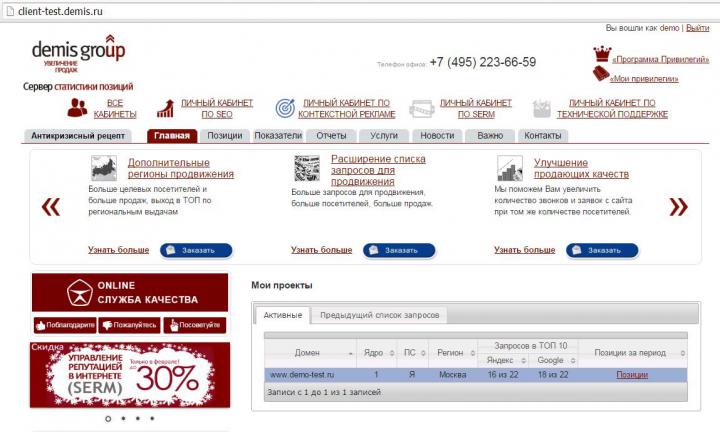The image size is (720, 432).
Task: Open Личный кабинет по контекстной рекламе link
Action: [x=347, y=109]
